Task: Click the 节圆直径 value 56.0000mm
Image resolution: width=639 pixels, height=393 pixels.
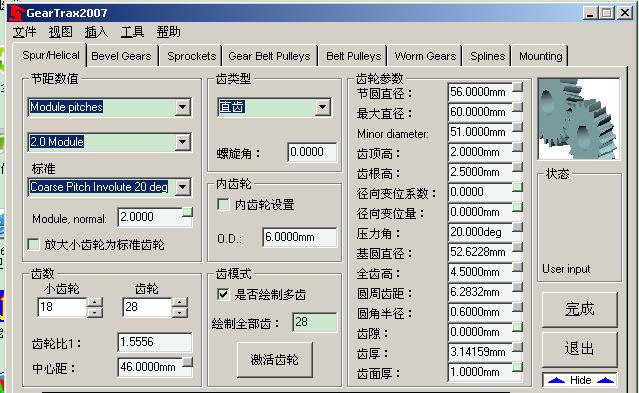Action: 480,92
